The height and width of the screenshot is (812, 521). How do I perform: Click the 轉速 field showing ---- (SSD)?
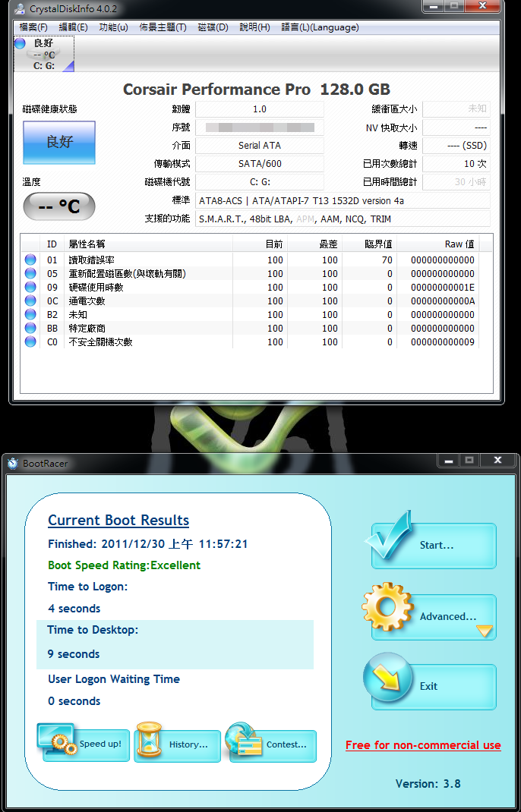click(456, 146)
